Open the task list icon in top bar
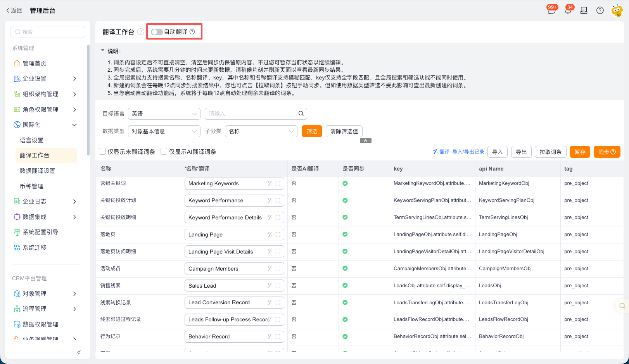629x364 pixels. click(x=584, y=10)
